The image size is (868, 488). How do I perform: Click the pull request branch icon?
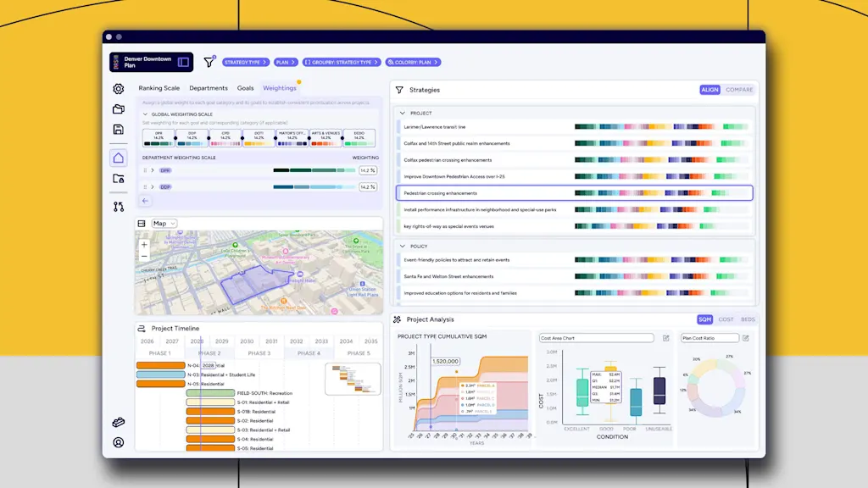pyautogui.click(x=119, y=206)
